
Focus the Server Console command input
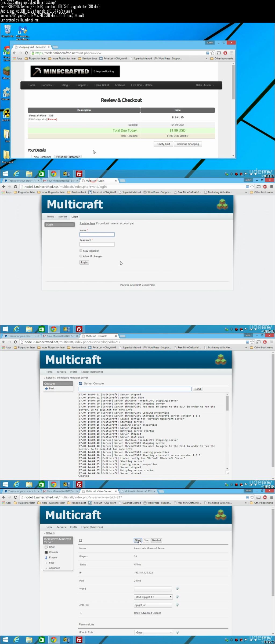point(135,389)
